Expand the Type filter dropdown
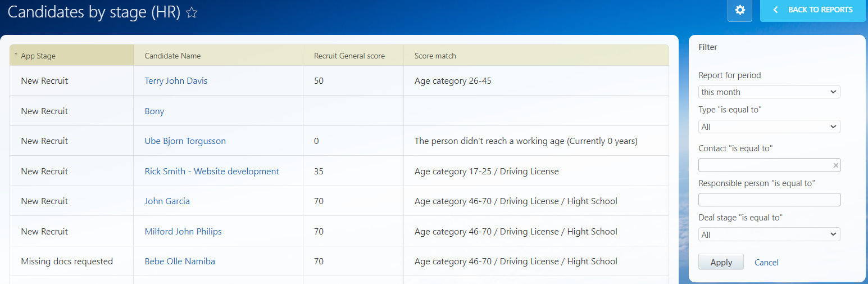Screen dimensions: 868x284 pyautogui.click(x=769, y=127)
